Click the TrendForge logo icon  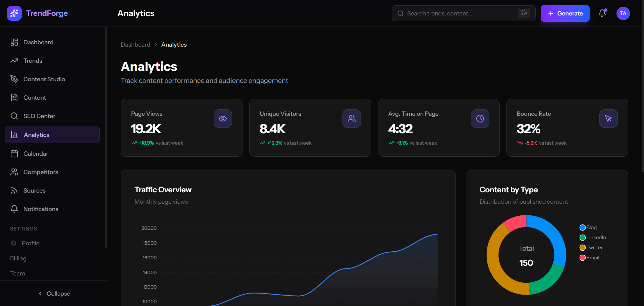pyautogui.click(x=14, y=13)
